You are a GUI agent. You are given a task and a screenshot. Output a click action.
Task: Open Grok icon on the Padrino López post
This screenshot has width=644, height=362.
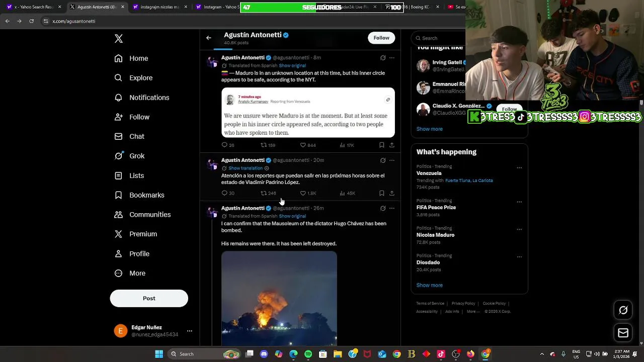[x=383, y=160]
